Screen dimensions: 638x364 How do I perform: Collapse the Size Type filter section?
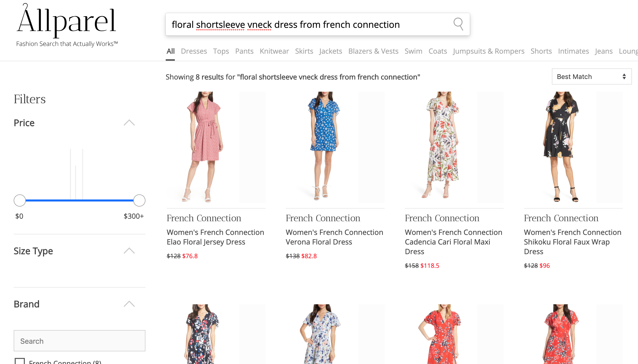[x=129, y=251]
